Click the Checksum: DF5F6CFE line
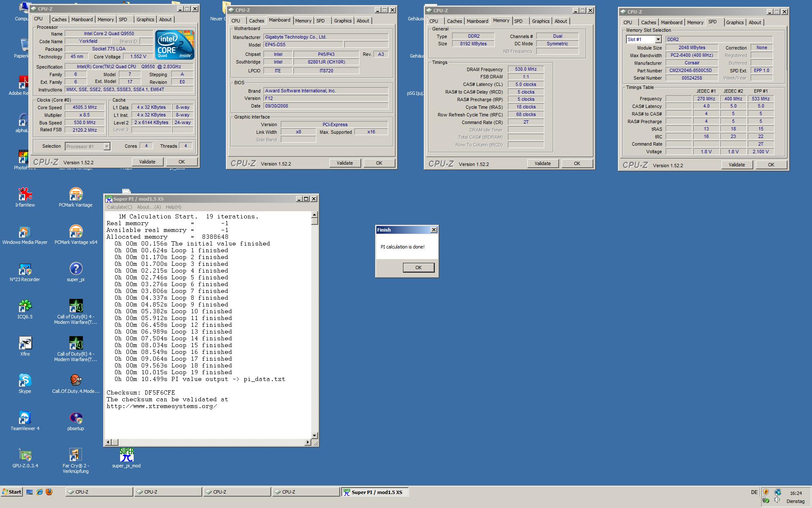 [141, 392]
